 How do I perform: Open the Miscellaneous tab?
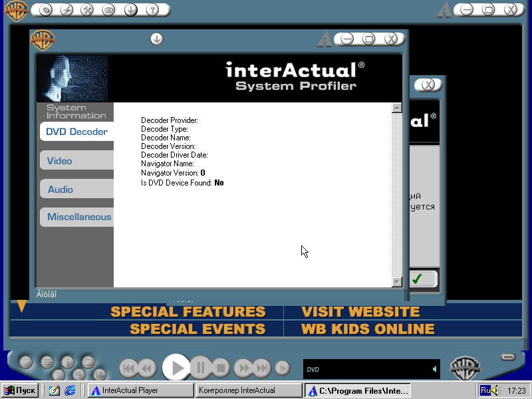pos(76,217)
